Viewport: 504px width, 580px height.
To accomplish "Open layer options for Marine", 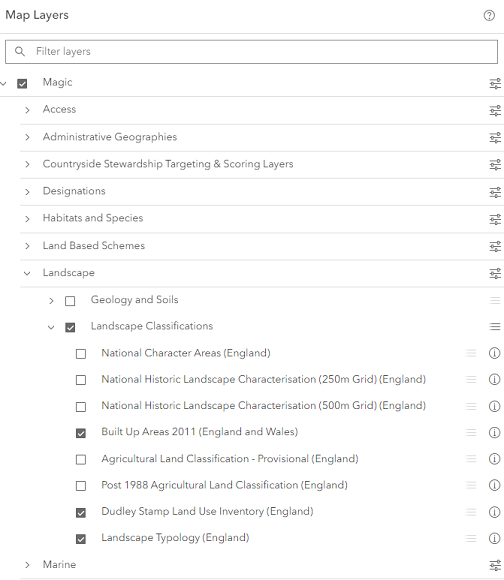I will [495, 565].
